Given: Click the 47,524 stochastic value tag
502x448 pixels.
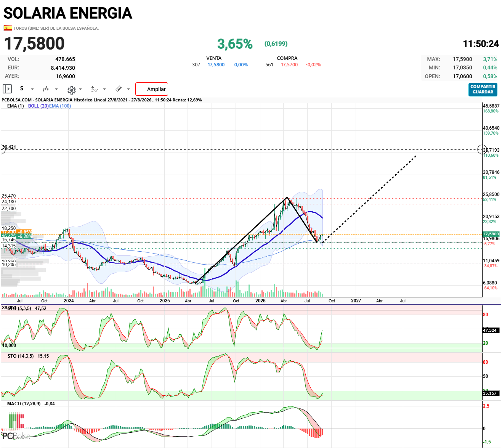Looking at the screenshot, I should pos(491,330).
